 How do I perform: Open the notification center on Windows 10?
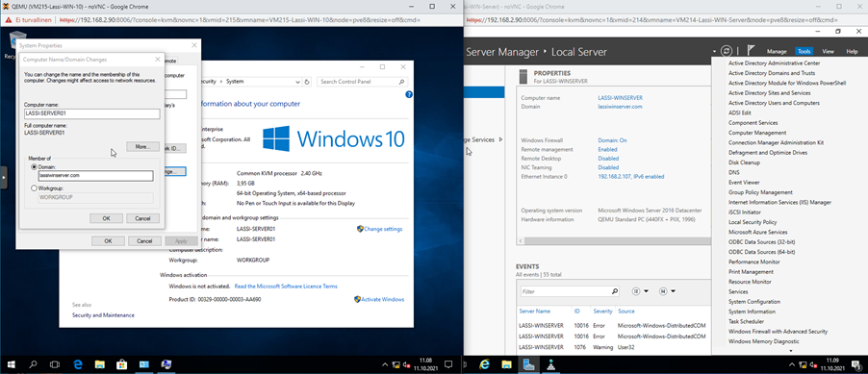pyautogui.click(x=449, y=364)
